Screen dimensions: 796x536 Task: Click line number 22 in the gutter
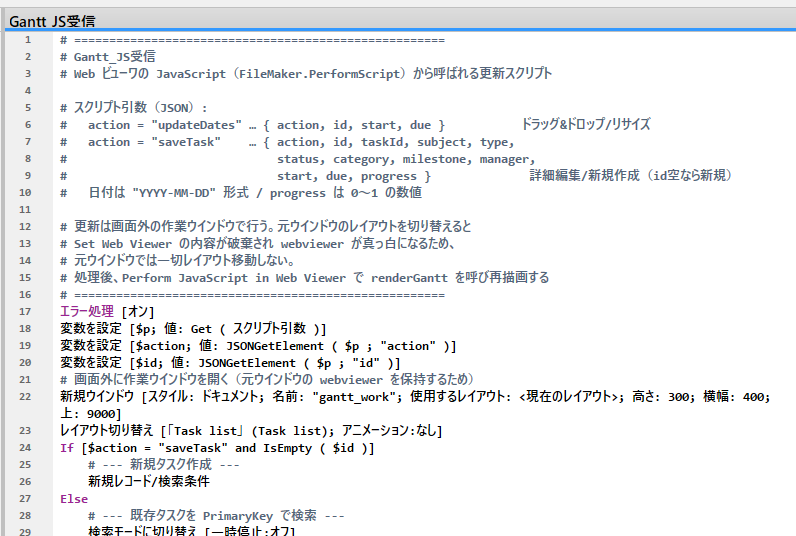tap(25, 396)
